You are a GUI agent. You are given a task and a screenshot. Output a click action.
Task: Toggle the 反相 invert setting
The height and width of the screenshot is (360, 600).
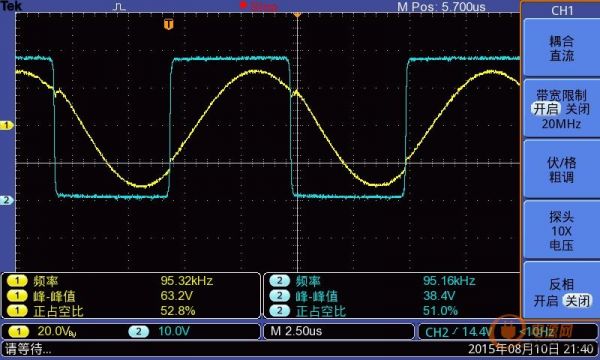561,292
